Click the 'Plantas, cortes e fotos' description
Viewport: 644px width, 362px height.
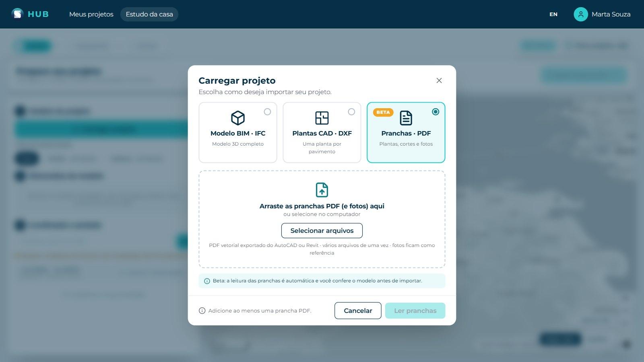[406, 144]
